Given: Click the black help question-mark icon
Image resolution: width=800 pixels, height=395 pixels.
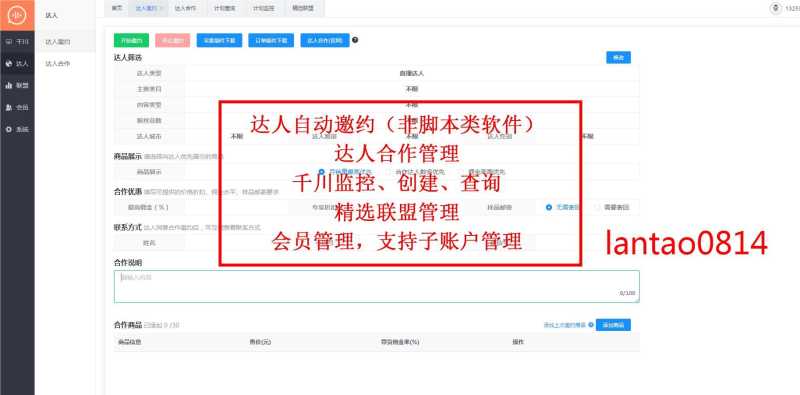Looking at the screenshot, I should point(355,40).
